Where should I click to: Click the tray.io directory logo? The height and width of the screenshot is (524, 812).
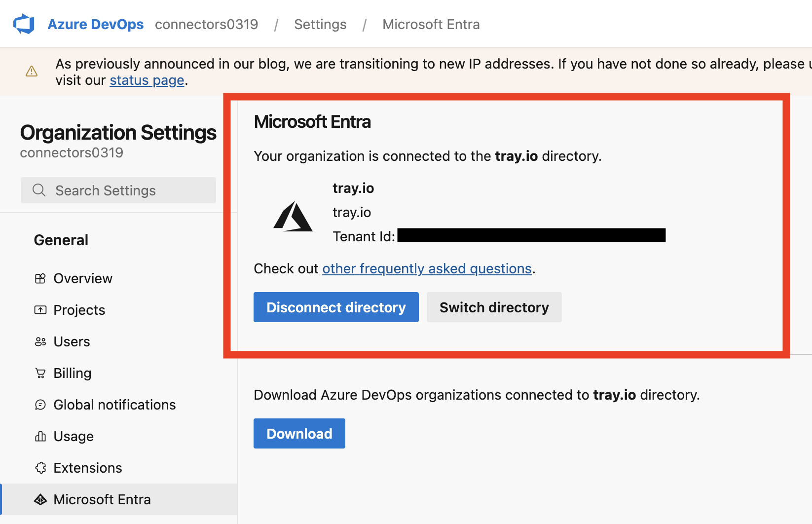point(293,217)
